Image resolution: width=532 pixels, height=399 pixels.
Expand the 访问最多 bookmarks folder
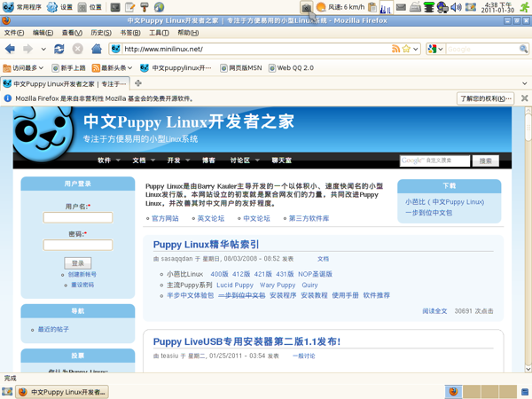tap(23, 68)
